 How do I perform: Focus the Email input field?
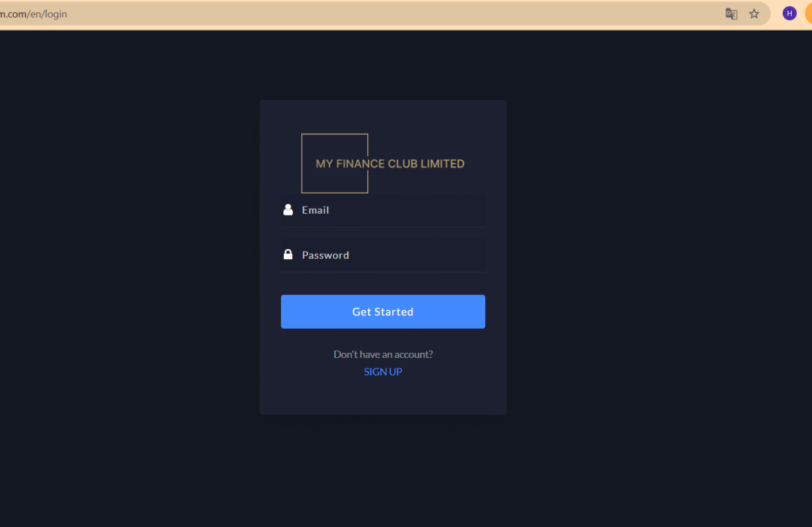[382, 210]
